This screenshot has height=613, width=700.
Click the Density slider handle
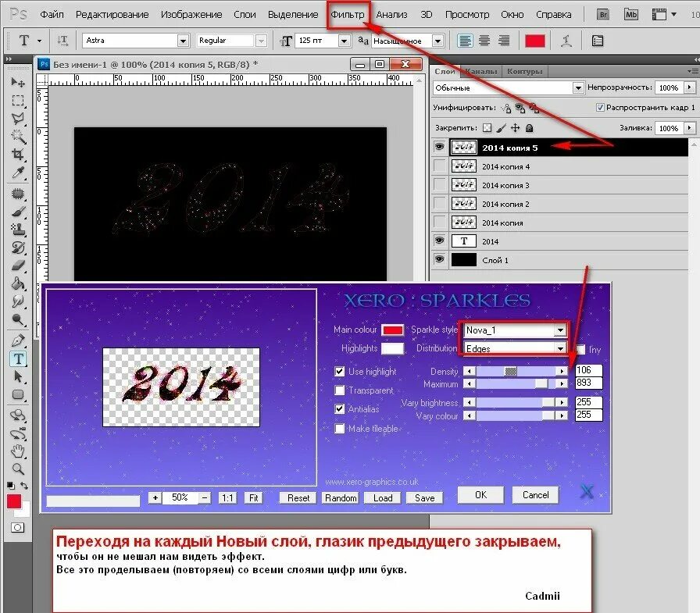point(511,371)
